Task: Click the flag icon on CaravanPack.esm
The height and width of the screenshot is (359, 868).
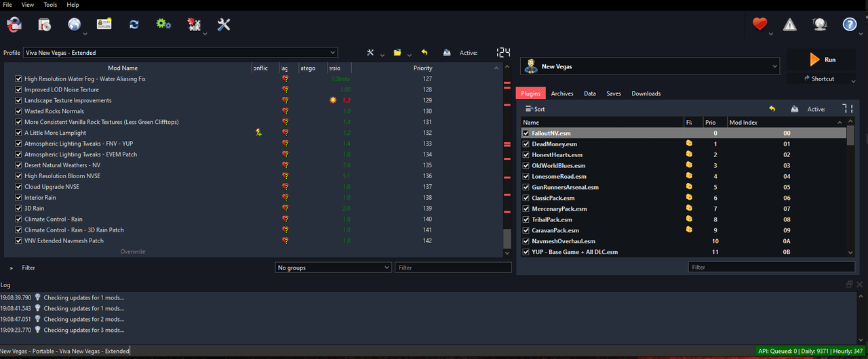Action: 689,230
